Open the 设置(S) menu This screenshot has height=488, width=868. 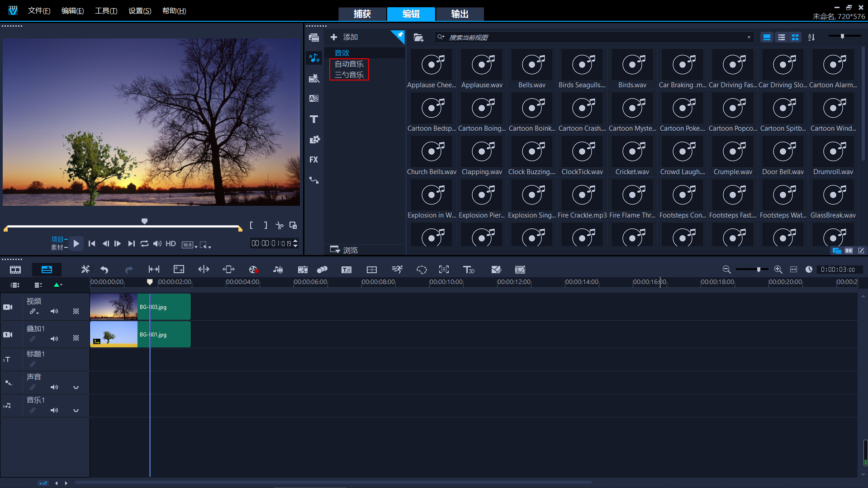[140, 11]
